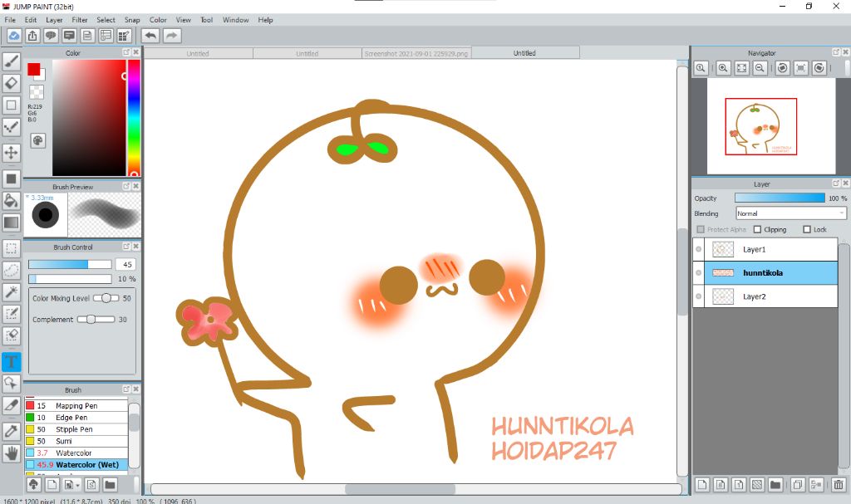The width and height of the screenshot is (851, 504).
Task: Open the Window menu
Action: 235,20
